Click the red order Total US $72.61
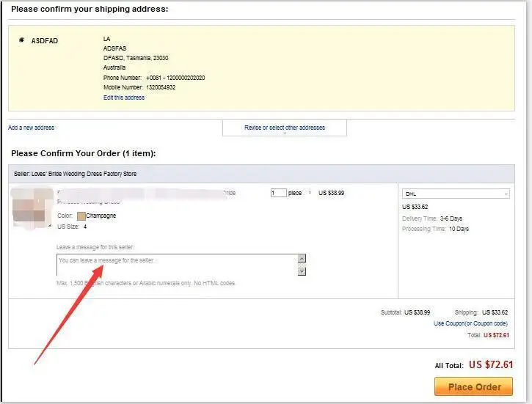Screen dimensions: 532x404 tap(496, 335)
